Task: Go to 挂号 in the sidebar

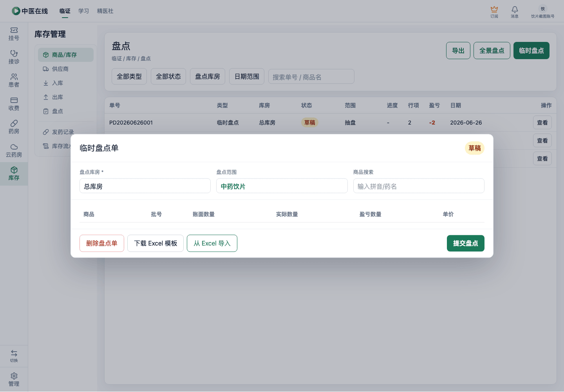Action: coord(14,34)
